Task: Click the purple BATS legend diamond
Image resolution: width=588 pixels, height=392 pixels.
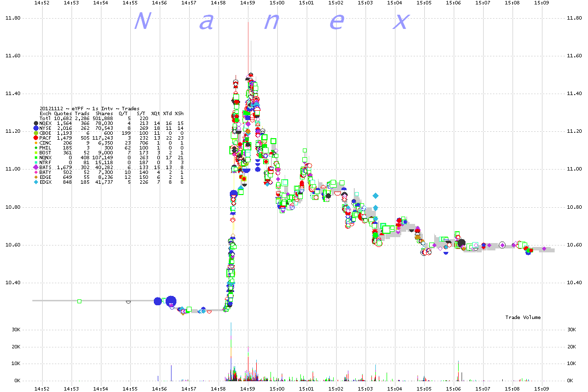Action: click(x=36, y=167)
